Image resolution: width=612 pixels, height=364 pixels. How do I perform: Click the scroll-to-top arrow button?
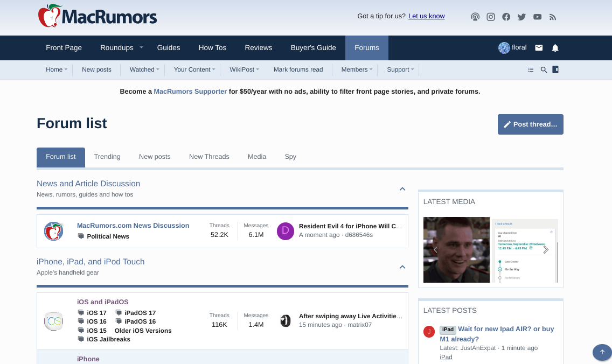coord(602,352)
